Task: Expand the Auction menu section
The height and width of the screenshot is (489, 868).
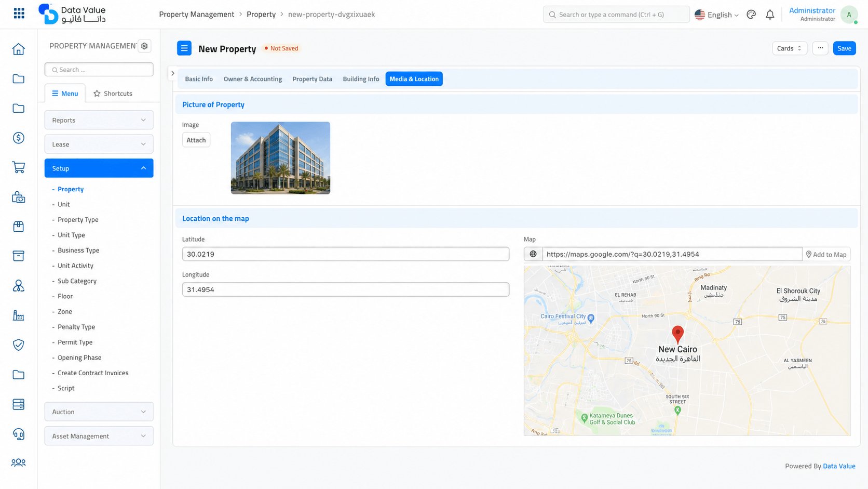Action: pyautogui.click(x=99, y=412)
